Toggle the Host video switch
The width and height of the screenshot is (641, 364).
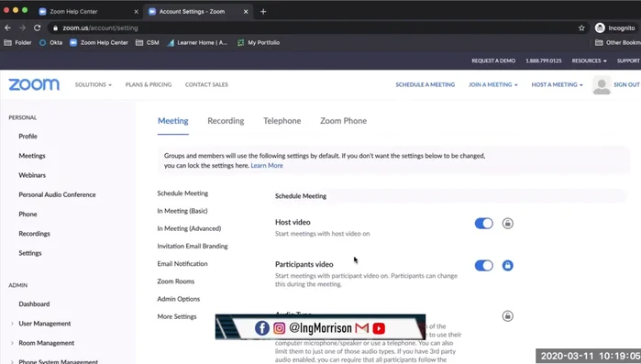pyautogui.click(x=484, y=224)
